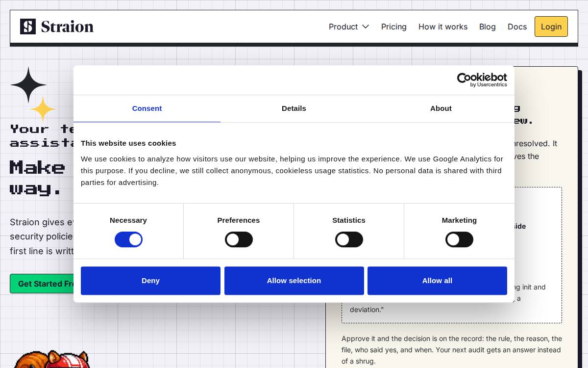This screenshot has height=368, width=588.
Task: Click the Necessary category label
Action: (128, 220)
